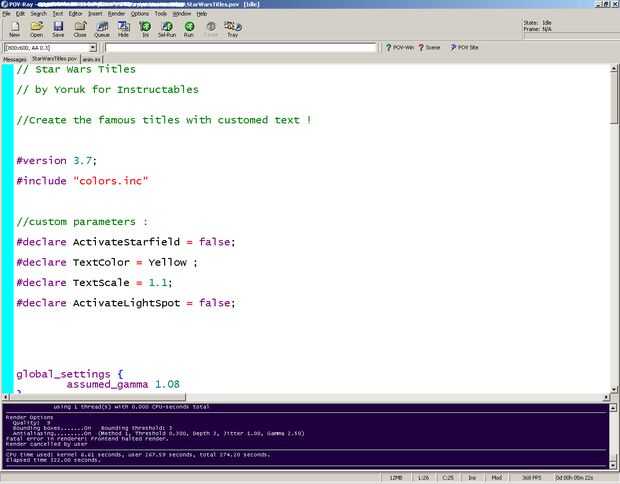
Task: Open the Scene help icon
Action: tap(429, 47)
